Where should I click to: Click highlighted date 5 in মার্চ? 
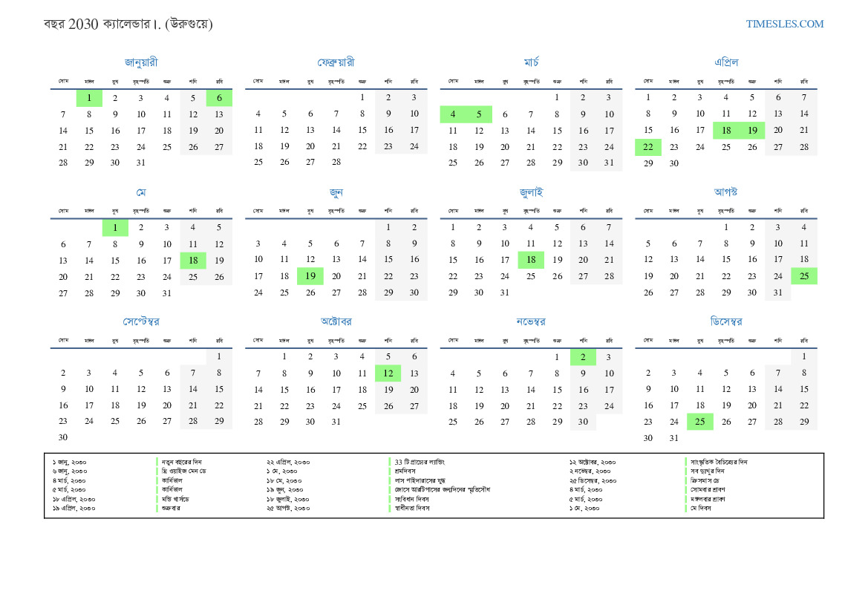479,114
